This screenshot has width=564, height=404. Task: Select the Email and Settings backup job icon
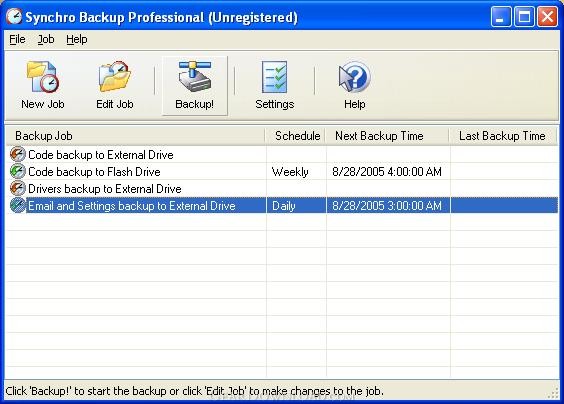17,205
